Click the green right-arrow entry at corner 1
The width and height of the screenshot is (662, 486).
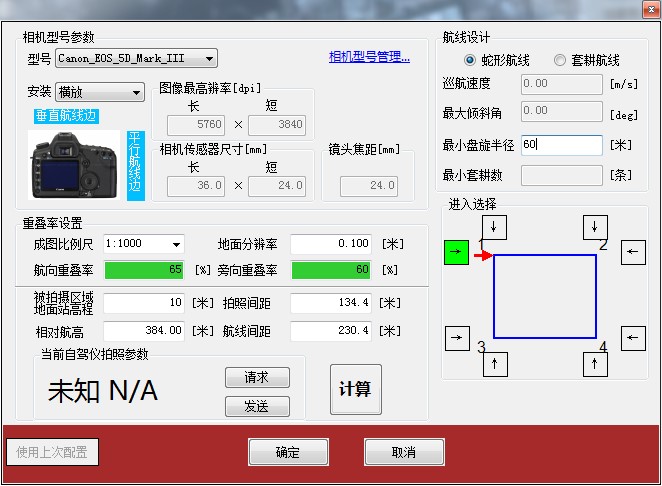456,252
